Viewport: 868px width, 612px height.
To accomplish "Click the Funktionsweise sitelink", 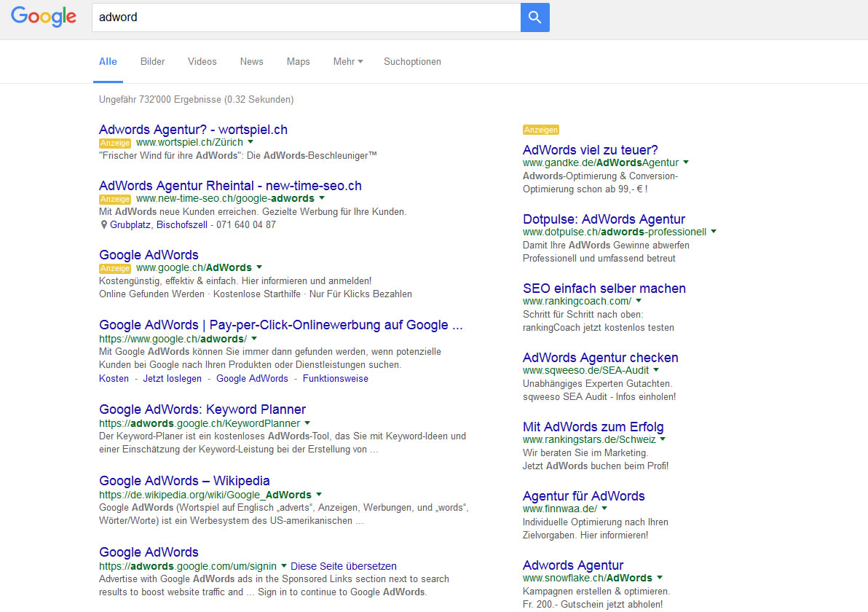I will coord(336,379).
